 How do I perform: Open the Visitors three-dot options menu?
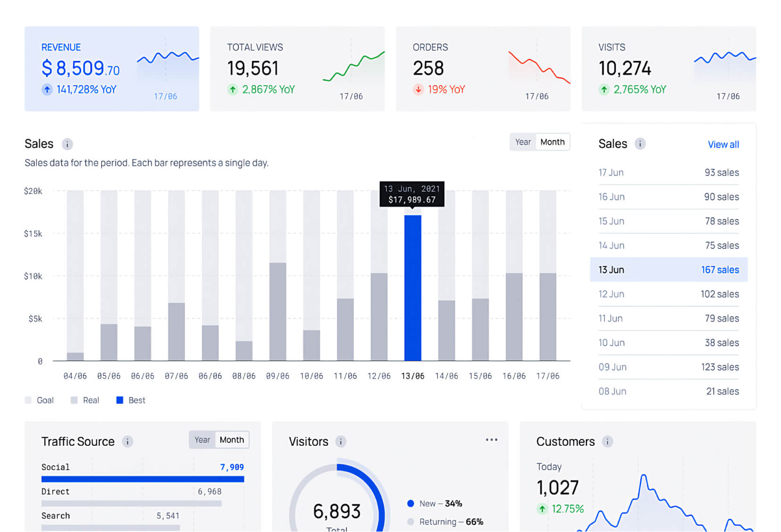pyautogui.click(x=491, y=440)
